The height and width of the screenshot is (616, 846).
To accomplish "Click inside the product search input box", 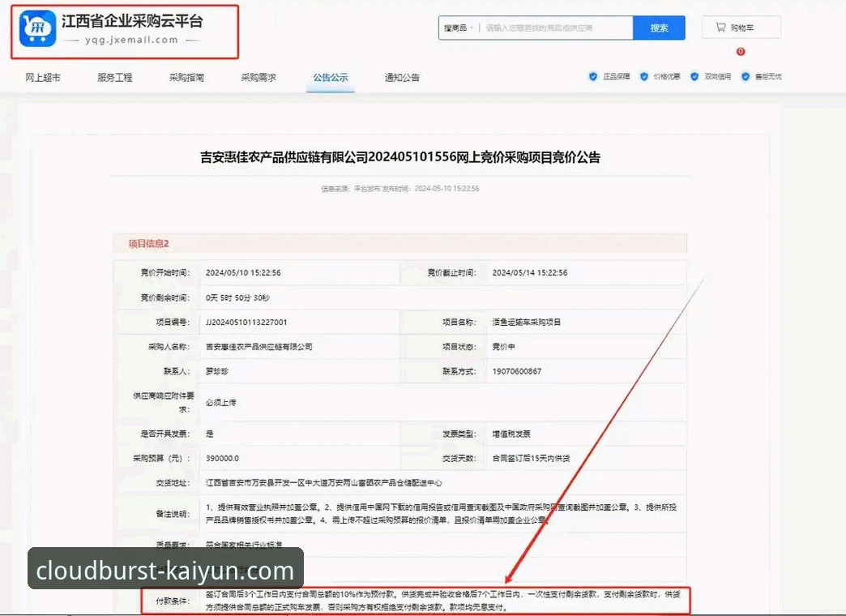I will [x=551, y=27].
